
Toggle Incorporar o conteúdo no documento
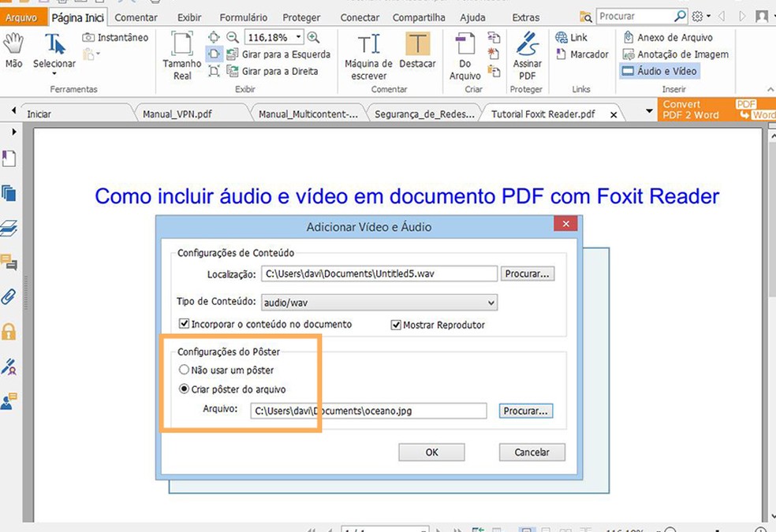tap(184, 324)
